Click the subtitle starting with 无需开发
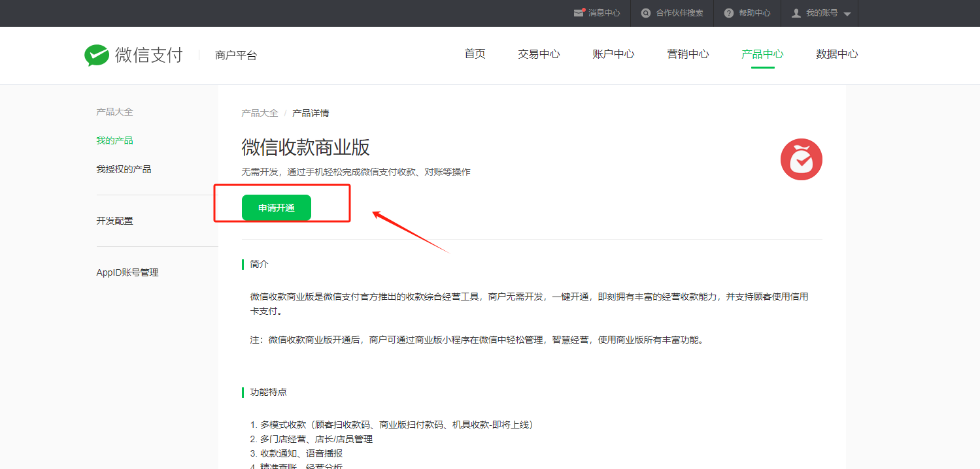 click(x=356, y=172)
